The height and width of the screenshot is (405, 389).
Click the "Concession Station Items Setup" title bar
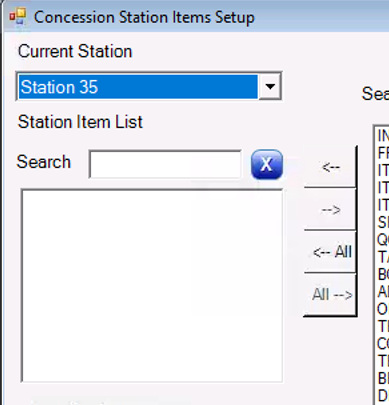click(x=194, y=17)
